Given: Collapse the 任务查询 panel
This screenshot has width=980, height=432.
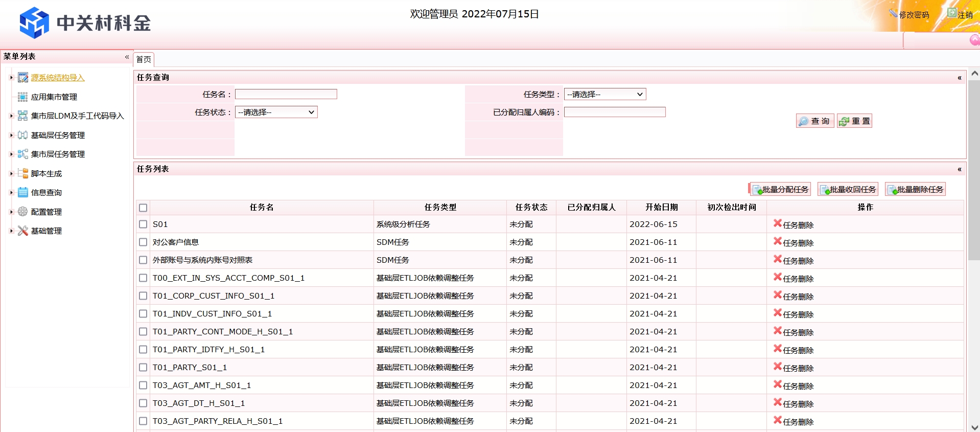Looking at the screenshot, I should coord(959,78).
